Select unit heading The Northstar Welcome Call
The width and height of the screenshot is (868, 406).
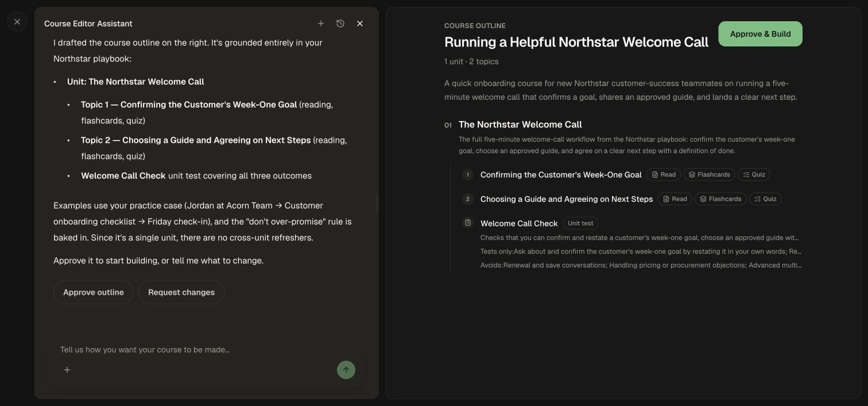tap(520, 124)
